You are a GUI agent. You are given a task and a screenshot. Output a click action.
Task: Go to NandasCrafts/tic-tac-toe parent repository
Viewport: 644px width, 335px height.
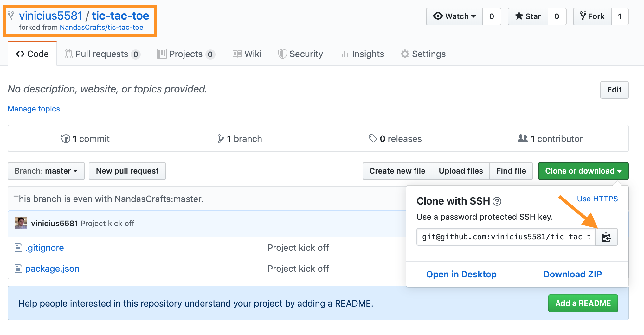point(101,28)
